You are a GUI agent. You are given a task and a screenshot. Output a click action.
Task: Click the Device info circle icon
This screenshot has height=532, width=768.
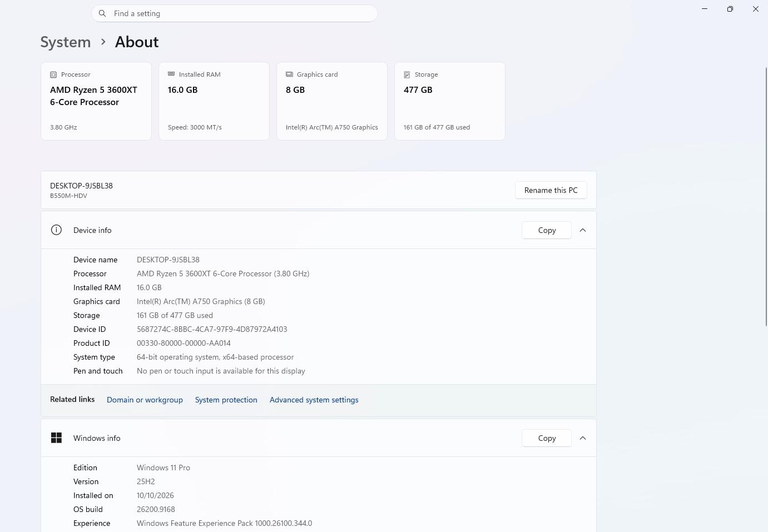[56, 230]
